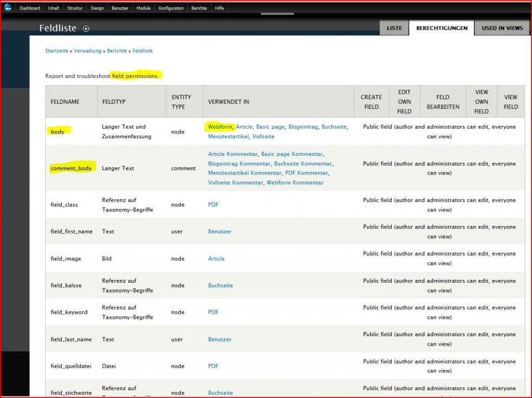The width and height of the screenshot is (532, 398).
Task: Open the Dashboard menu item
Action: click(30, 8)
